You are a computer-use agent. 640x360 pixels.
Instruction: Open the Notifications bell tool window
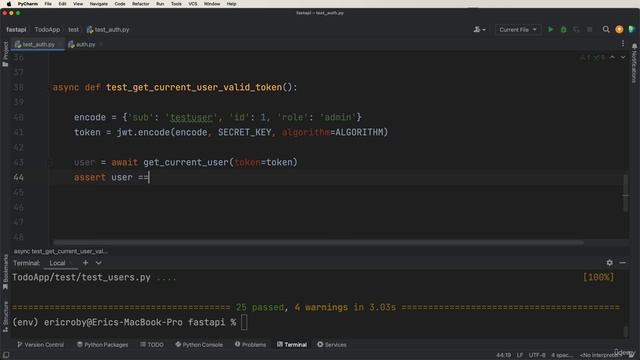tap(634, 63)
